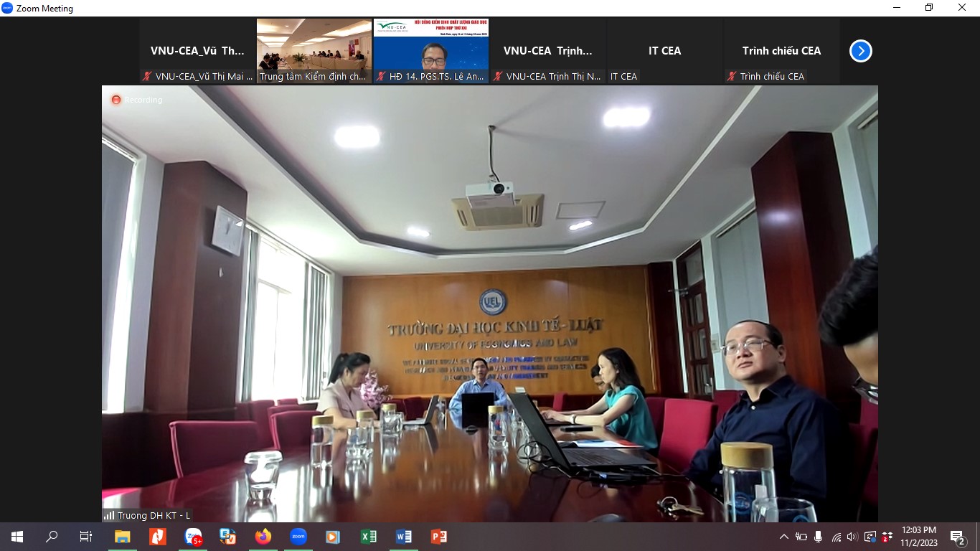Launch Firefox from the taskbar
Viewport: 980px width, 551px height.
(263, 537)
